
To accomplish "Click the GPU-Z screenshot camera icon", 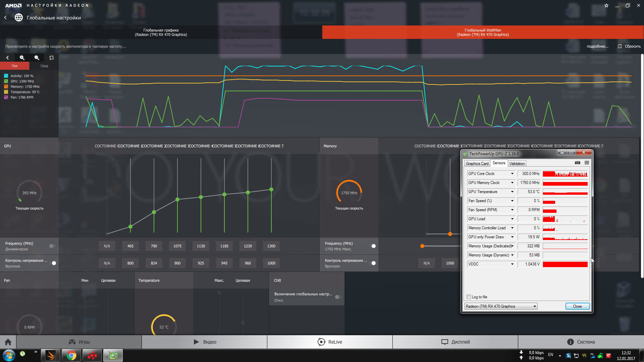I will tap(577, 163).
